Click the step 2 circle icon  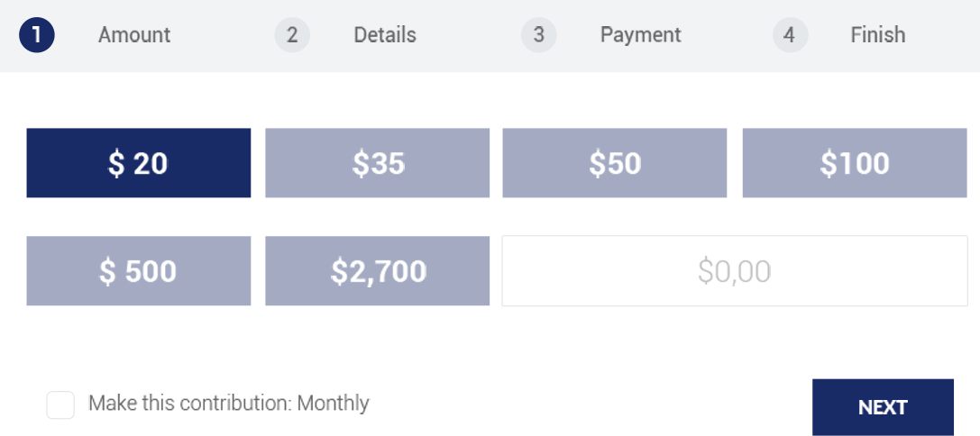[x=292, y=35]
